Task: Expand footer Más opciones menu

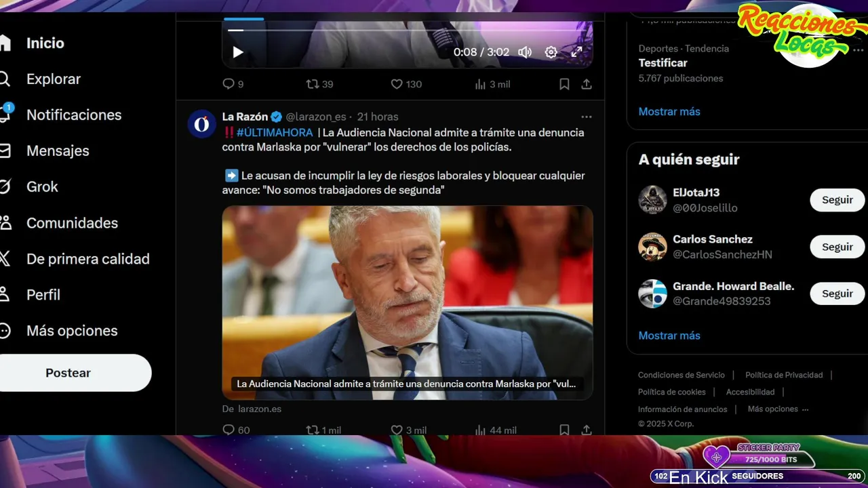Action: pos(778,409)
